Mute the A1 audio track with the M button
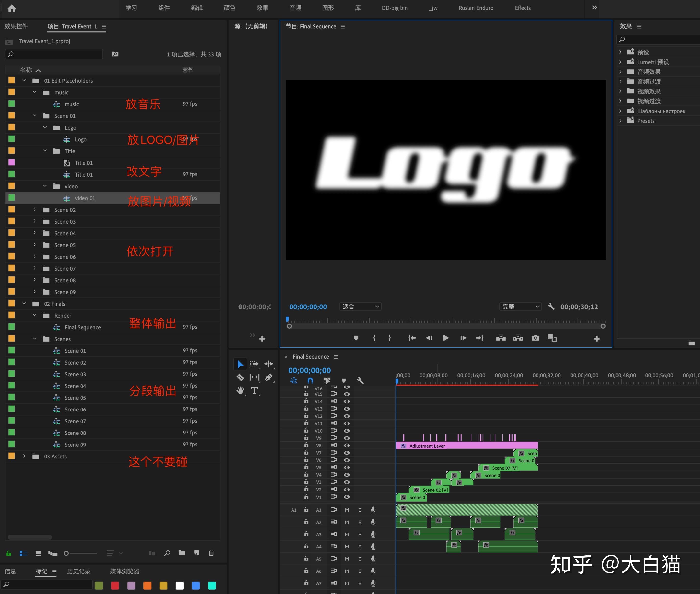Viewport: 700px width, 594px height. click(347, 510)
